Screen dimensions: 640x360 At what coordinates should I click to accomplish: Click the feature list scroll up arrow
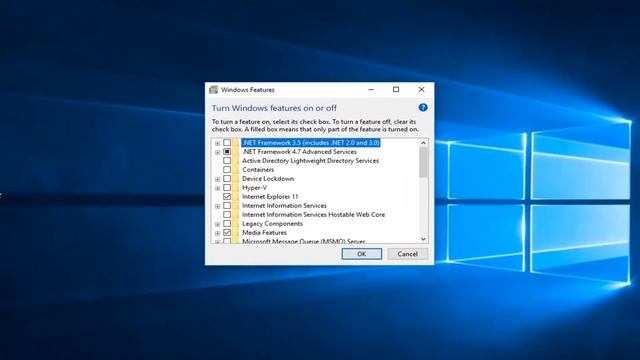pos(423,143)
